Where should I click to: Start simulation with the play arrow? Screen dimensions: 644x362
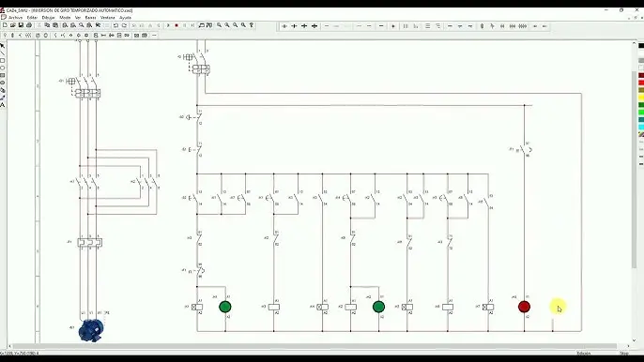(x=168, y=25)
